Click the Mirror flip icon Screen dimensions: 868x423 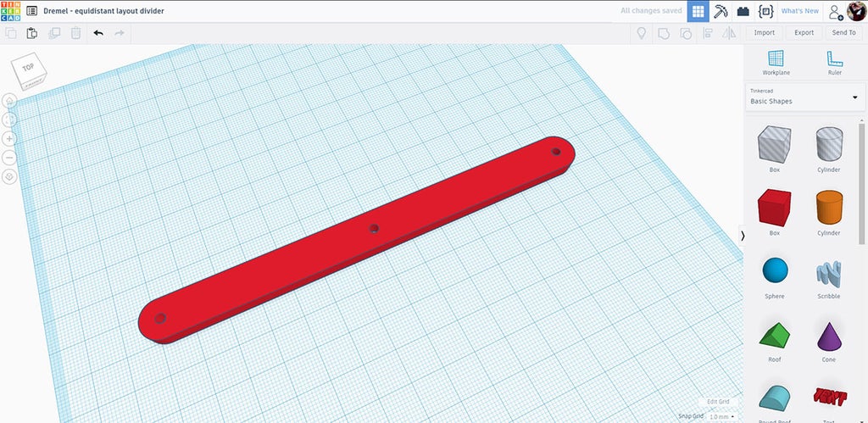point(730,33)
